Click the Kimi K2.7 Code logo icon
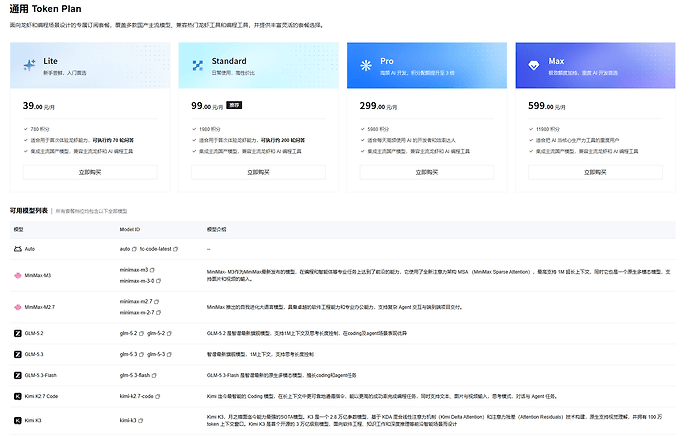Image resolution: width=690 pixels, height=436 pixels. (x=18, y=396)
